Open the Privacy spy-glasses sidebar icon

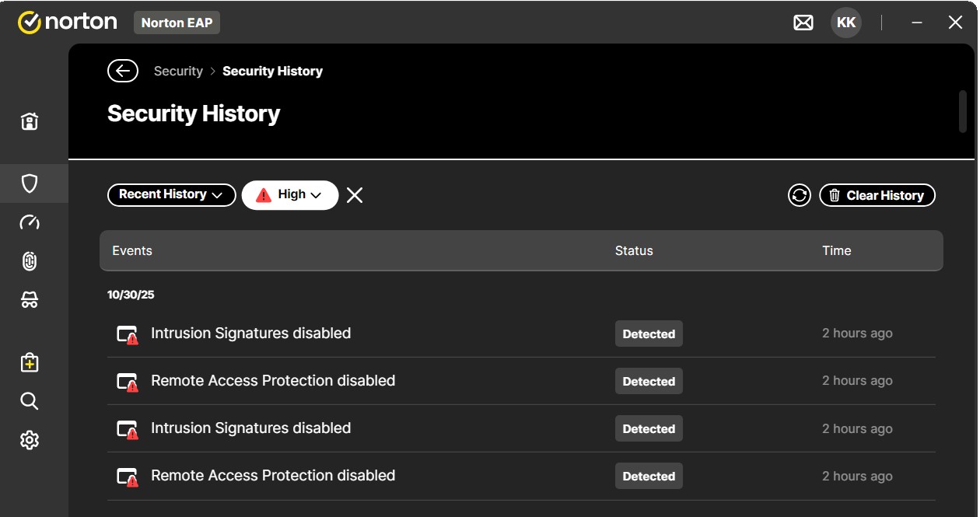(30, 300)
